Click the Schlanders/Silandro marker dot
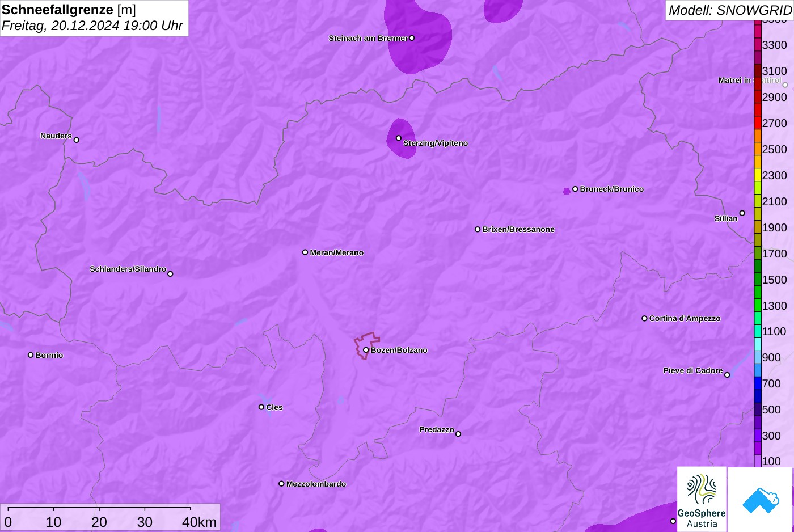 [170, 273]
